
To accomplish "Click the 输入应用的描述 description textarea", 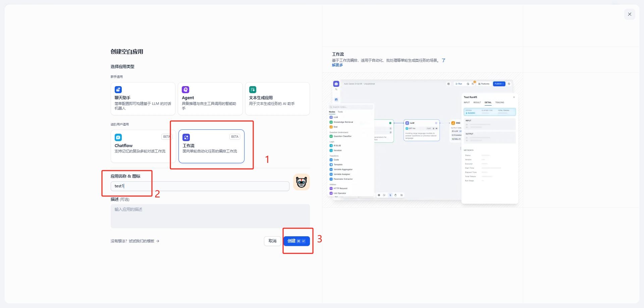I will (210, 216).
